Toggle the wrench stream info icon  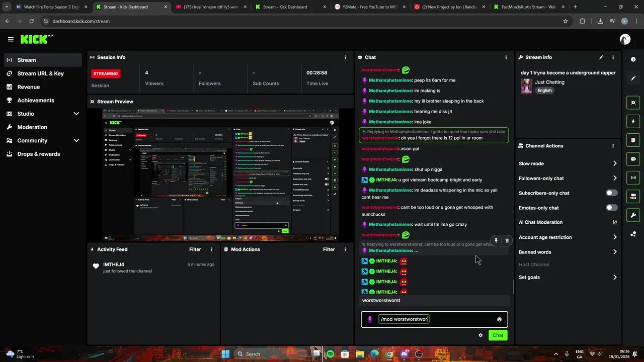click(633, 215)
